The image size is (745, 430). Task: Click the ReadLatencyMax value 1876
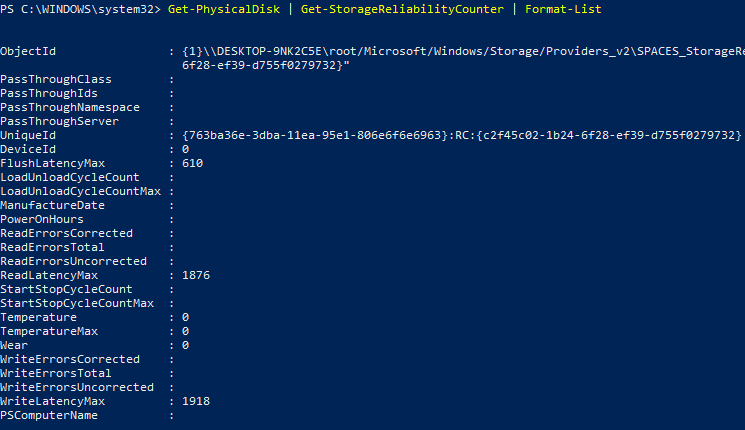point(196,276)
